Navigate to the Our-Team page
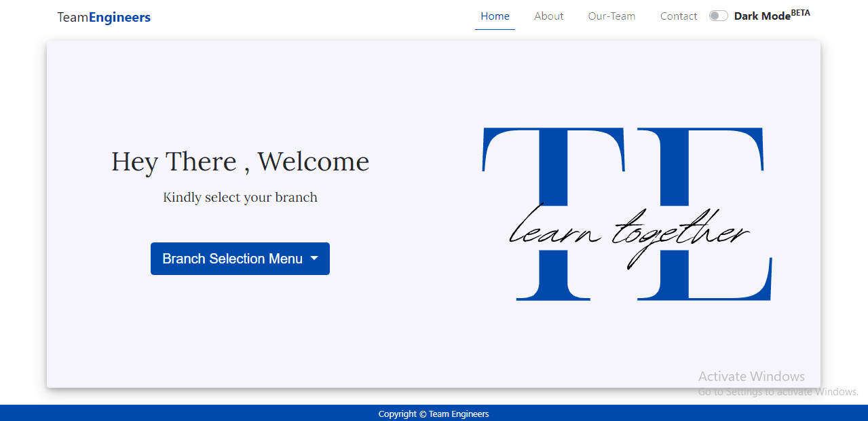This screenshot has height=421, width=868. pos(611,16)
